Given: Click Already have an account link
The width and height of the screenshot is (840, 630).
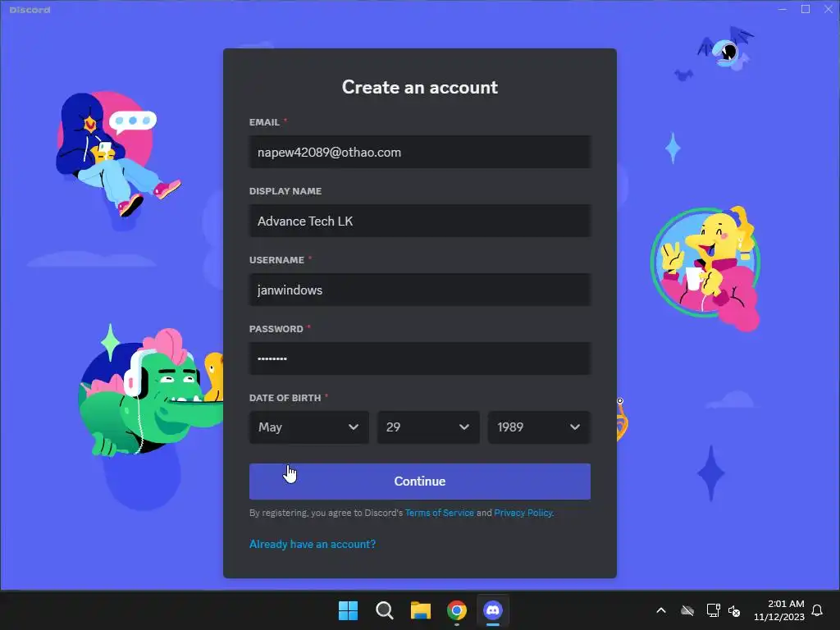Looking at the screenshot, I should 313,545.
